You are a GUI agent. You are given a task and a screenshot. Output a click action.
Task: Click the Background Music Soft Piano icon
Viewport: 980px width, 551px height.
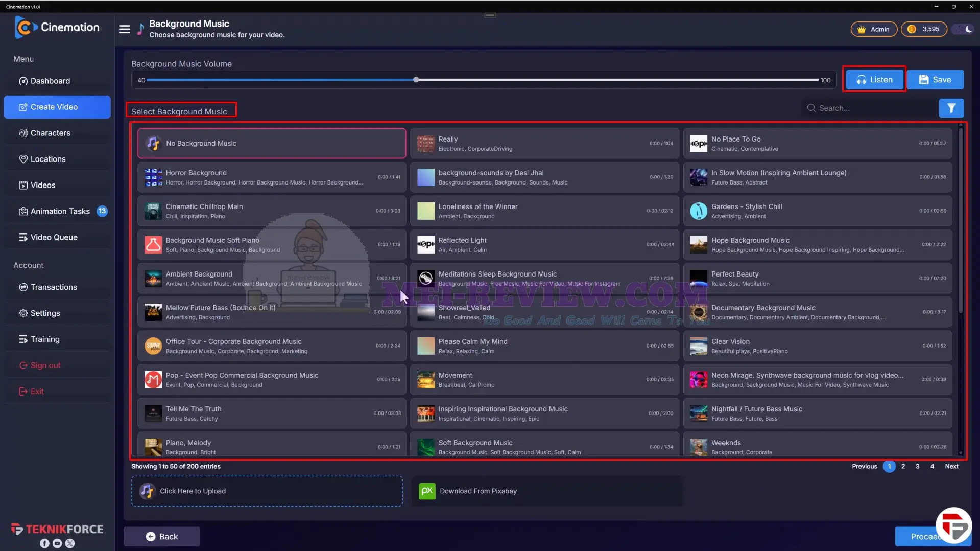[x=153, y=245]
